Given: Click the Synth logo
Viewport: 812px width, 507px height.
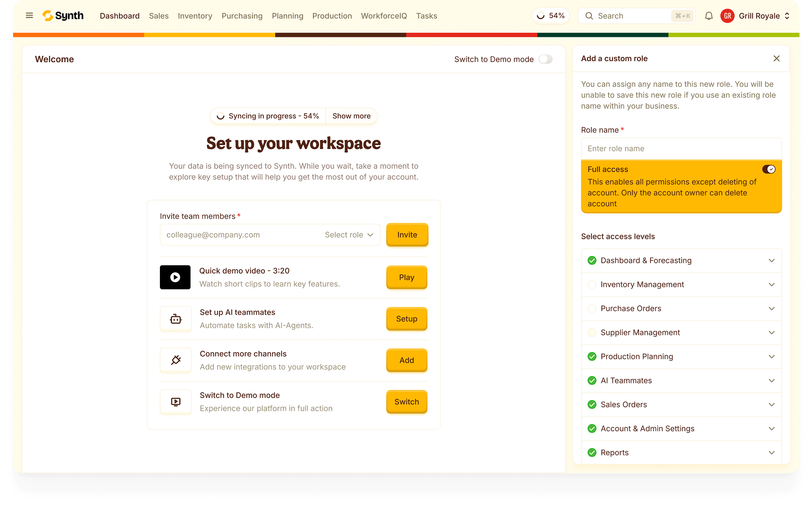Looking at the screenshot, I should 63,15.
